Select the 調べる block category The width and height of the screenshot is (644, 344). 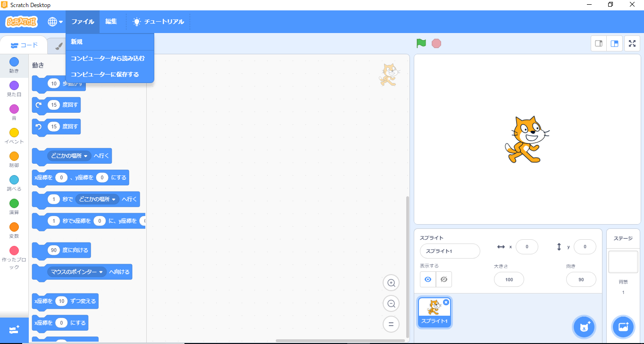(x=14, y=184)
